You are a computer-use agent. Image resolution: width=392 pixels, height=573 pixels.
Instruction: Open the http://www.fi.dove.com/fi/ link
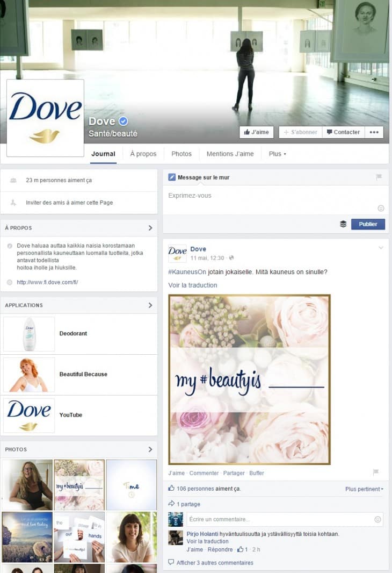pos(47,282)
